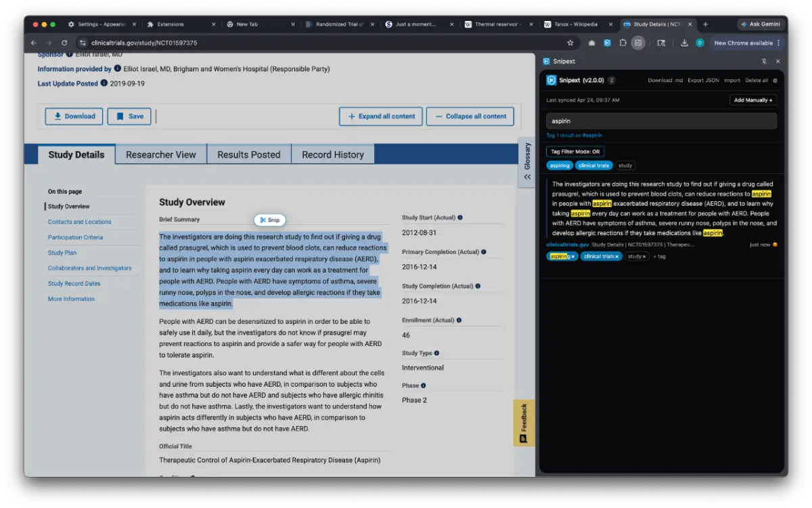Click info icon next to Phase
This screenshot has height=508, width=812.
pyautogui.click(x=424, y=385)
